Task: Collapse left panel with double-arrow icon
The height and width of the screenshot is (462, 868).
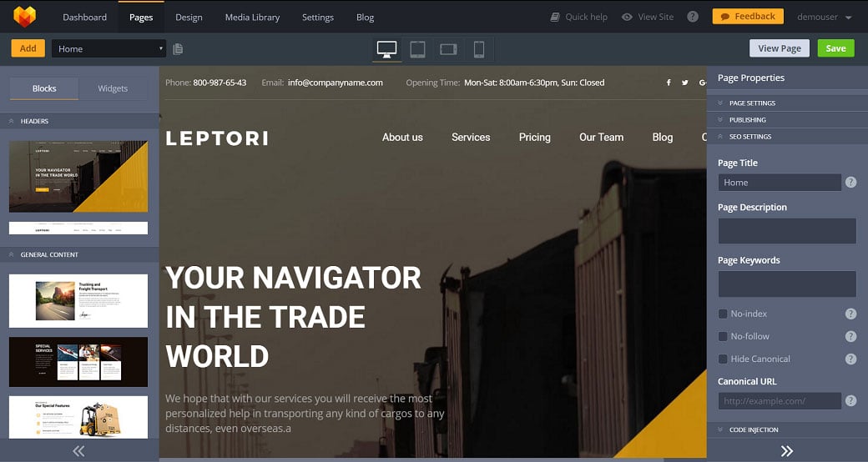Action: point(78,451)
